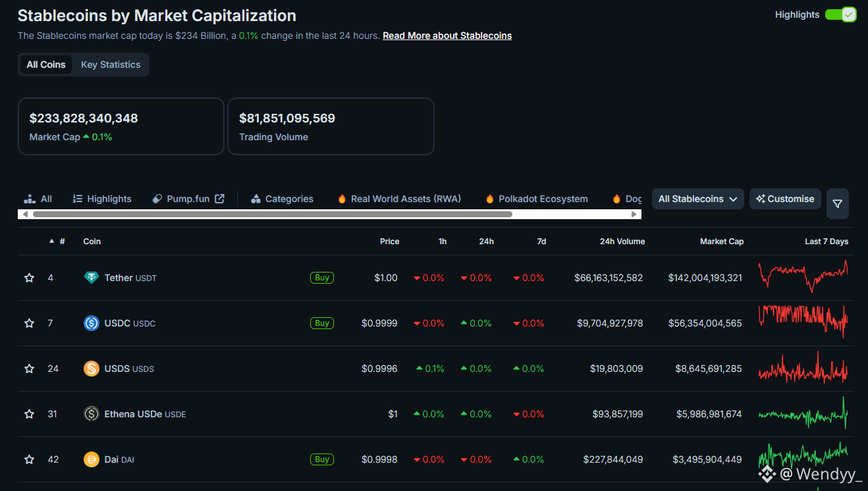Viewport: 868px width, 491px height.
Task: Expand the All Stablecoins dropdown
Action: click(697, 199)
